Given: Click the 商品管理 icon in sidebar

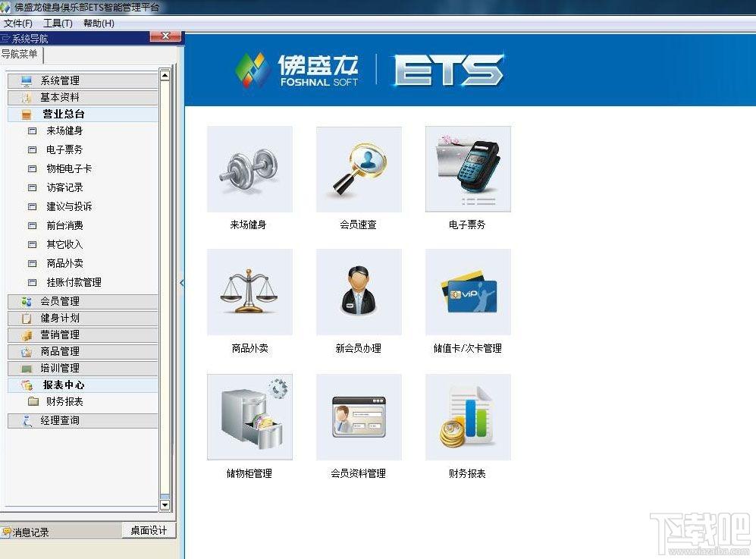Looking at the screenshot, I should pyautogui.click(x=27, y=352).
